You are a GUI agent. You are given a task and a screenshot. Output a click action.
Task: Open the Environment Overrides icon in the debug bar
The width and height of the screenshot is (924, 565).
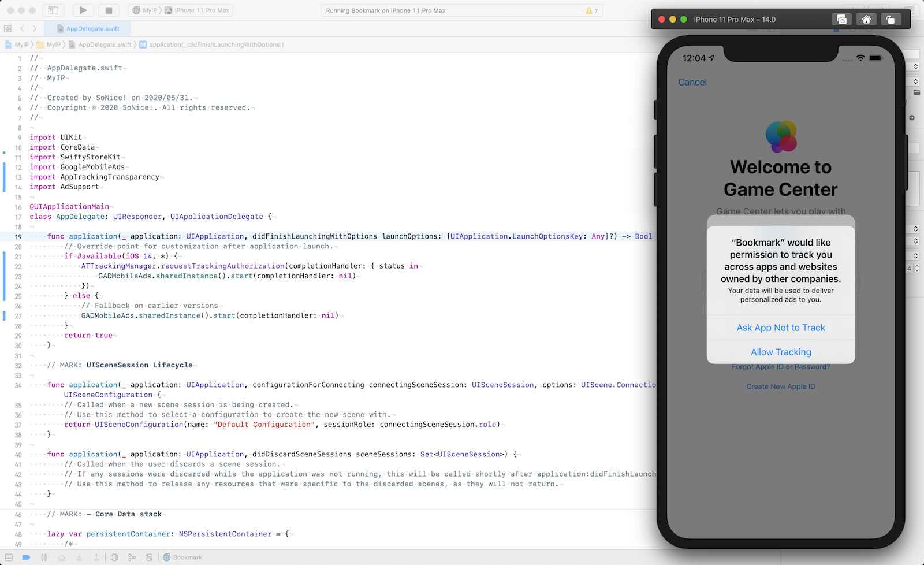[x=150, y=557]
